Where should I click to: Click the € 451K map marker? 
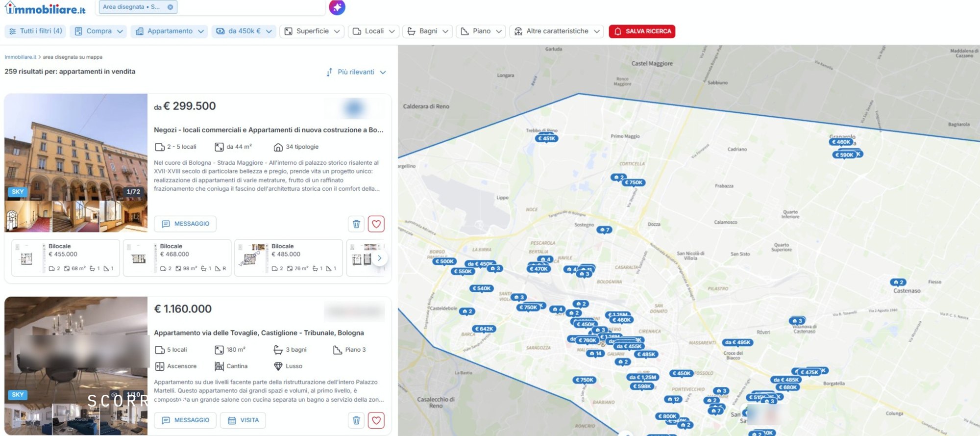coord(546,138)
